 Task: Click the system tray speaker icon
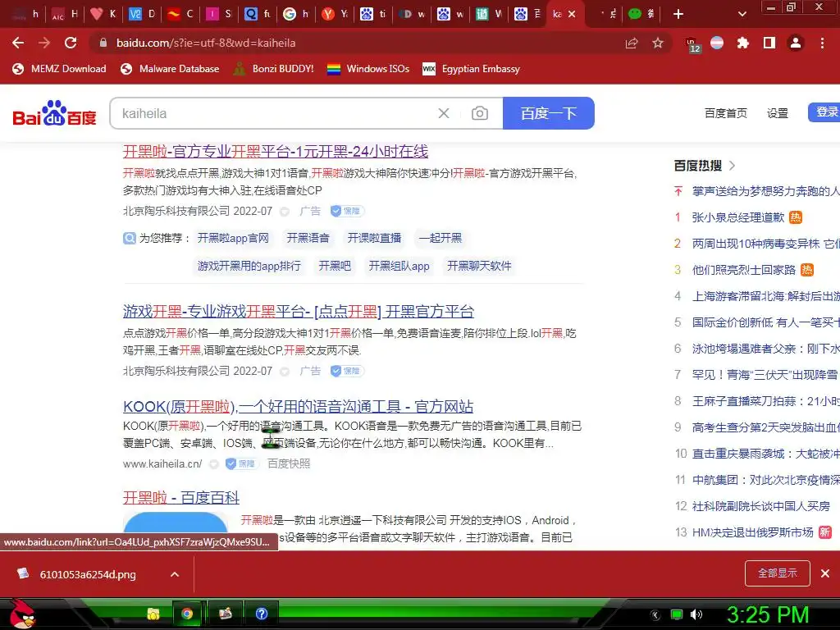point(696,614)
